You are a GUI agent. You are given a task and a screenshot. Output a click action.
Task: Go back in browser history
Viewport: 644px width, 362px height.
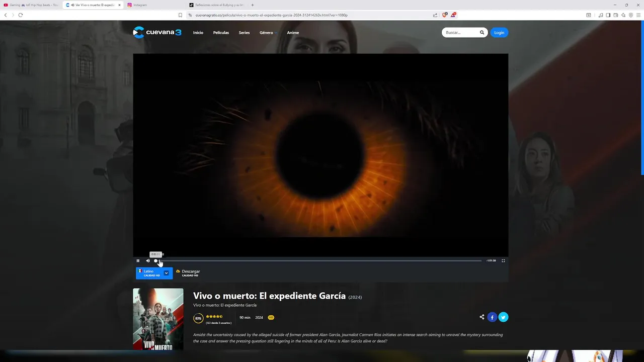(x=6, y=15)
